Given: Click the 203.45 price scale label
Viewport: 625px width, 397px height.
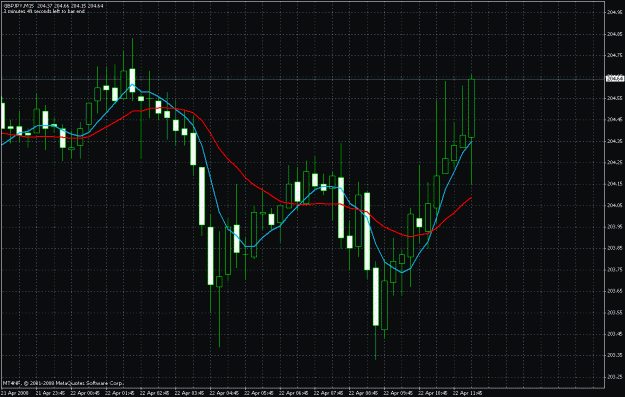Looking at the screenshot, I should 615,334.
